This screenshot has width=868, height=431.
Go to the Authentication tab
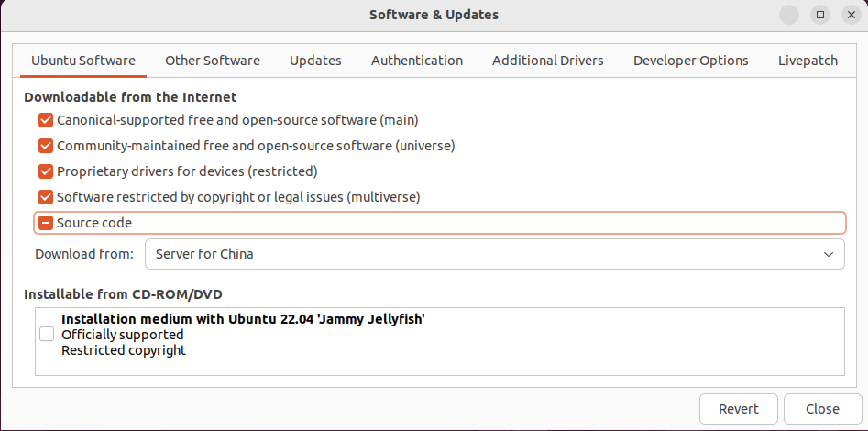pos(417,61)
